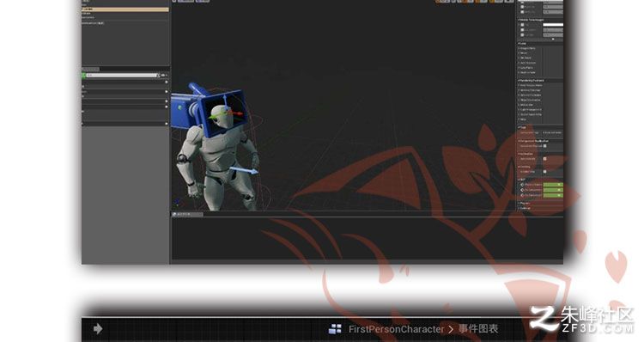The width and height of the screenshot is (644, 342).
Task: Click the blueprint grid icon beside FirstPersonCharacter
Action: point(335,329)
